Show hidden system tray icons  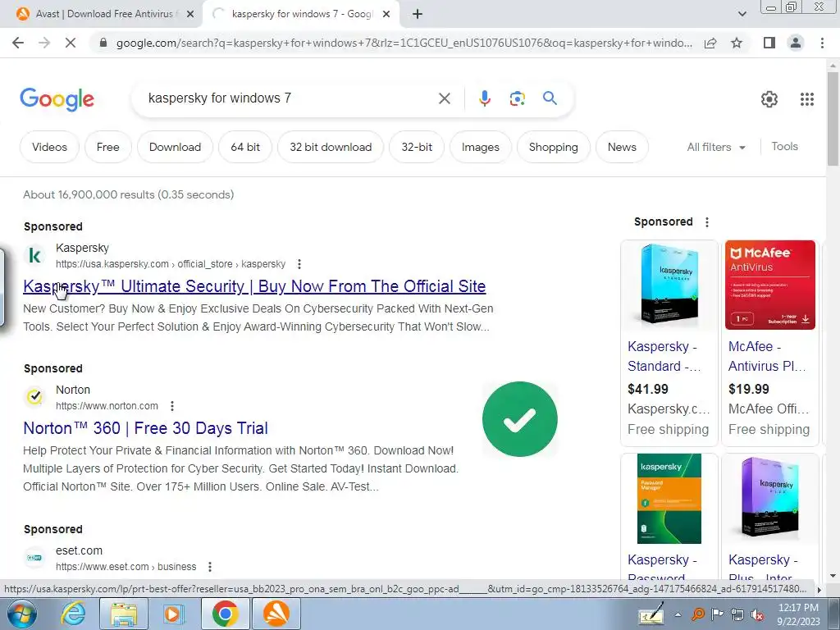point(678,615)
